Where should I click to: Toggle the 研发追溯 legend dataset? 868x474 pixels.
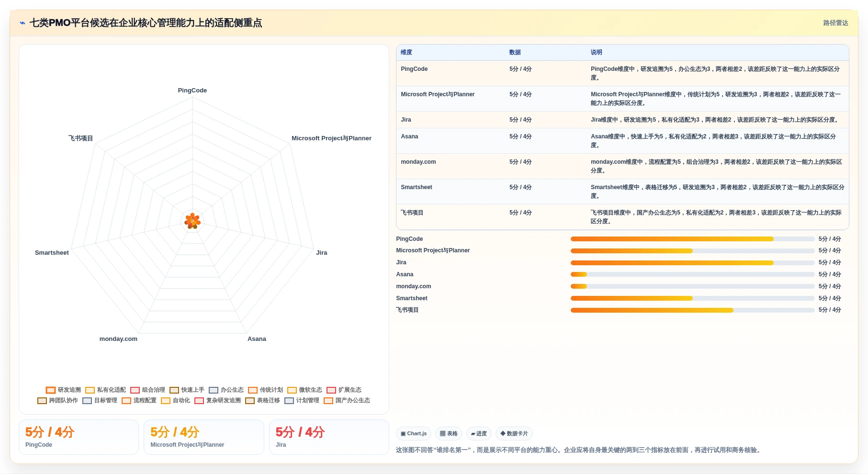(x=63, y=390)
